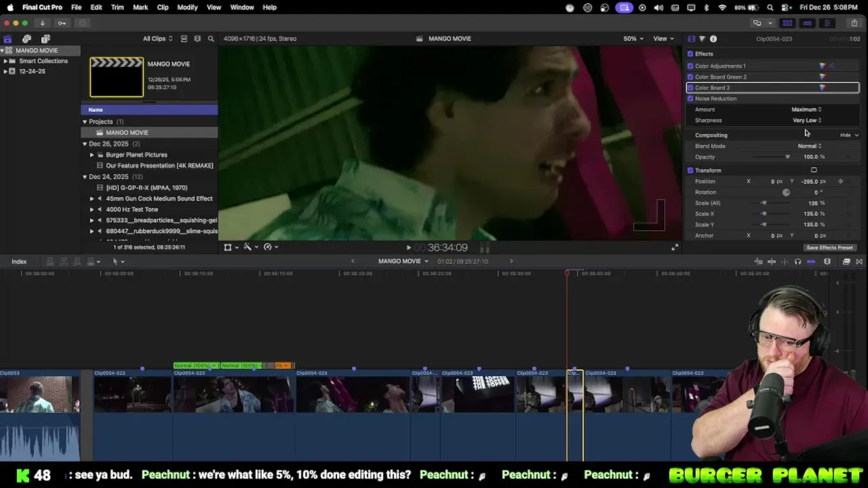Open the enhancements magic wand menu
The height and width of the screenshot is (488, 868).
click(x=250, y=247)
